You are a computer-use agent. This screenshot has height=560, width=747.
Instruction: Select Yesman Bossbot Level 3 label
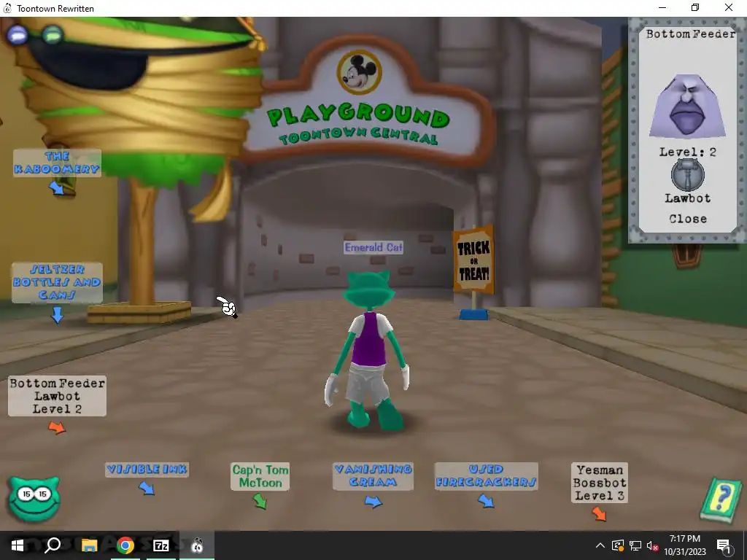tap(600, 483)
